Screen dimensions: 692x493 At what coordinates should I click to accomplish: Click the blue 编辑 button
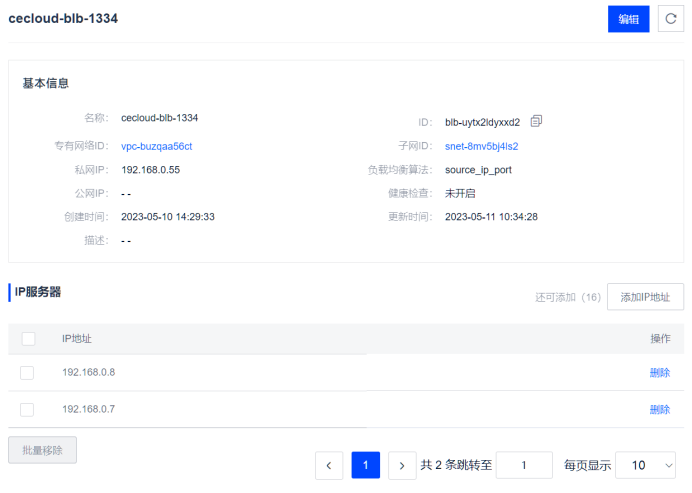[x=628, y=19]
